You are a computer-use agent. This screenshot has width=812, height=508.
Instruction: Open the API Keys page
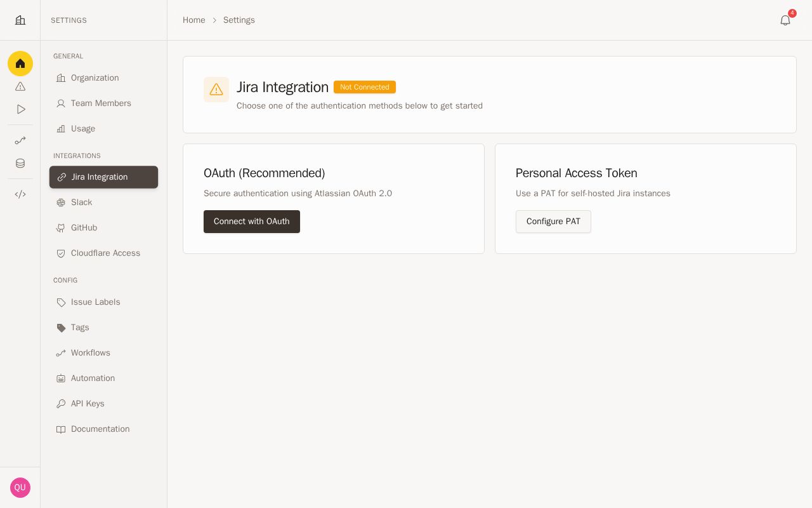[103, 404]
